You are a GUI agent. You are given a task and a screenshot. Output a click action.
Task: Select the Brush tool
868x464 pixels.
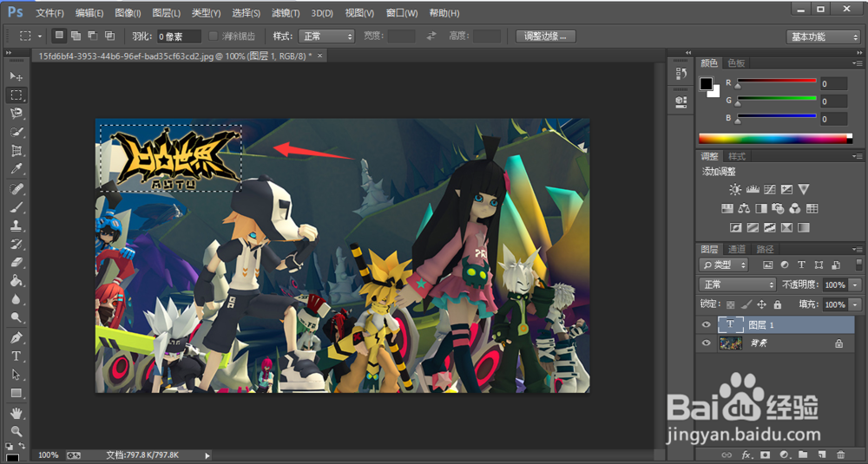[16, 207]
